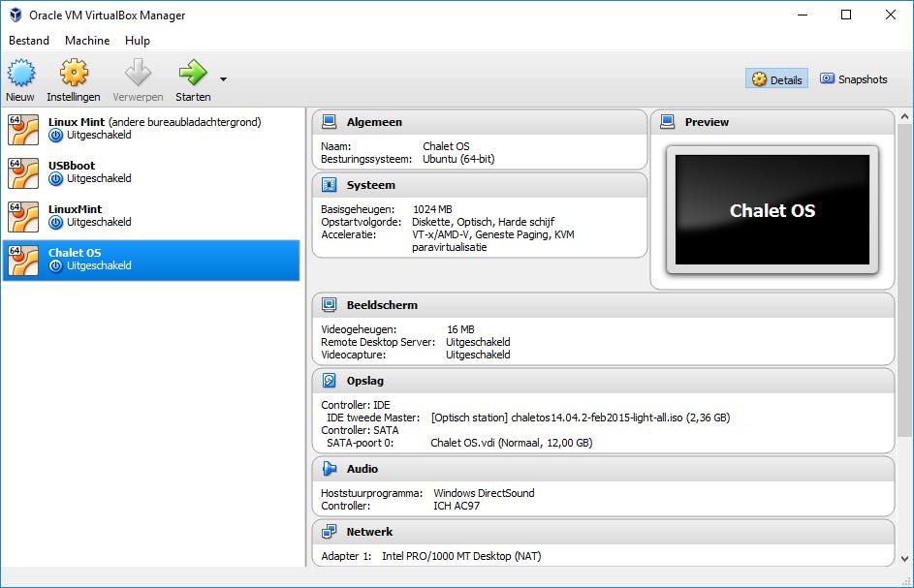
Task: Open the Starten dropdown arrow
Action: pos(223,79)
